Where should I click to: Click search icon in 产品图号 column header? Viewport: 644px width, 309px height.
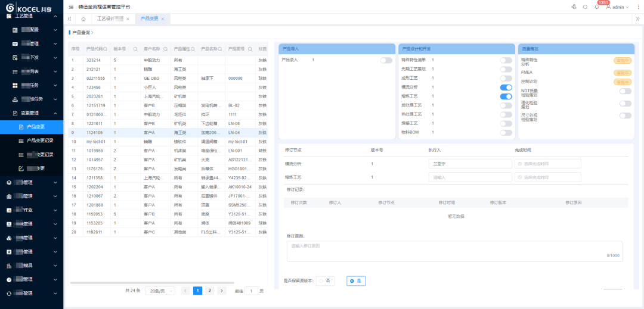coord(249,49)
